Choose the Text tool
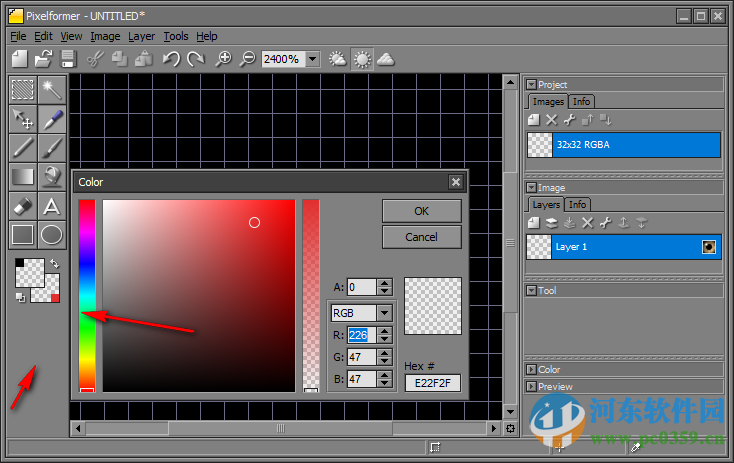This screenshot has width=734, height=463. point(52,205)
